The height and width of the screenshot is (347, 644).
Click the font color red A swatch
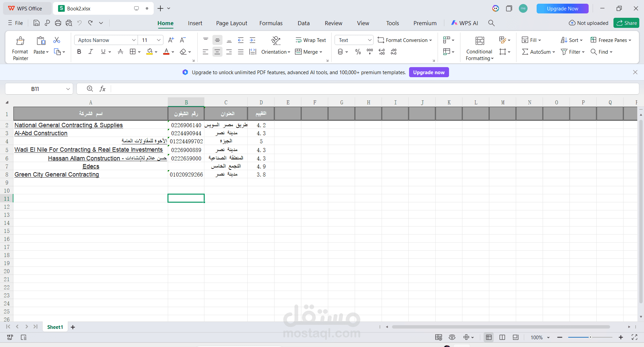[x=166, y=52]
